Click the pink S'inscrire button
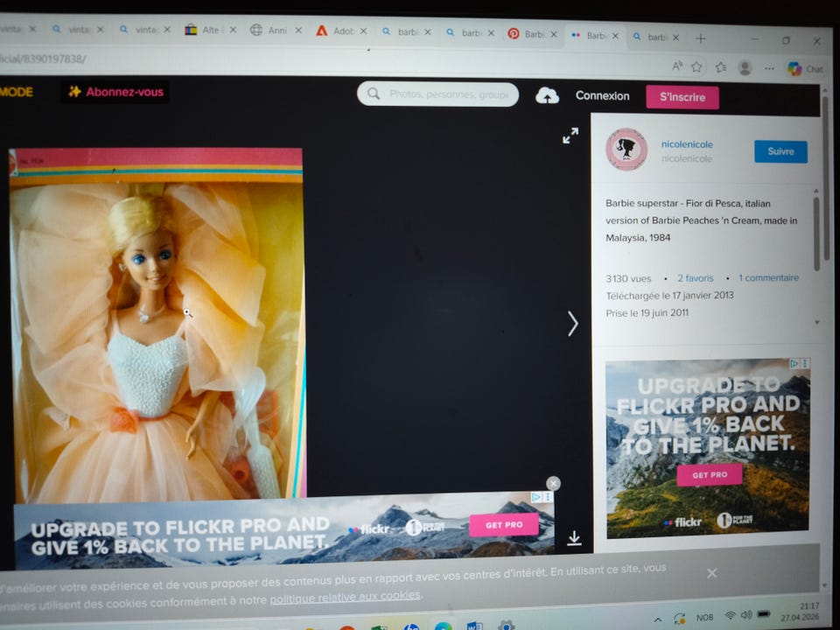 682,97
